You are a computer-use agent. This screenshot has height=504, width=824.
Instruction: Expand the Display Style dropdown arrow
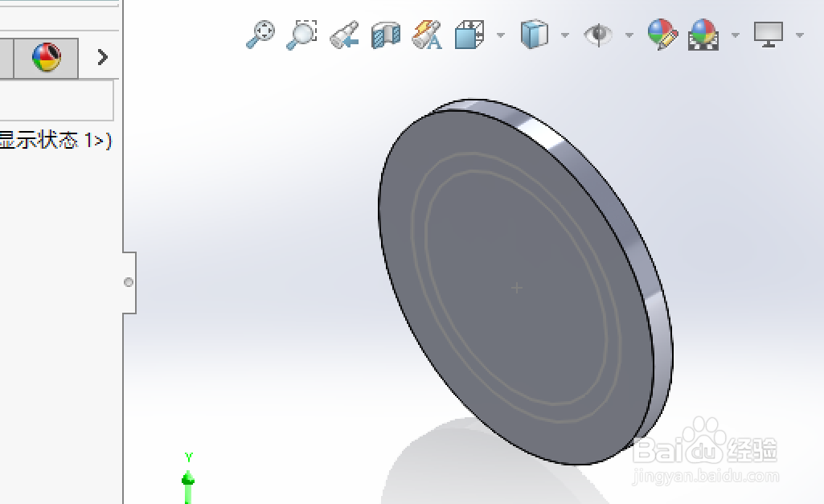(x=565, y=35)
